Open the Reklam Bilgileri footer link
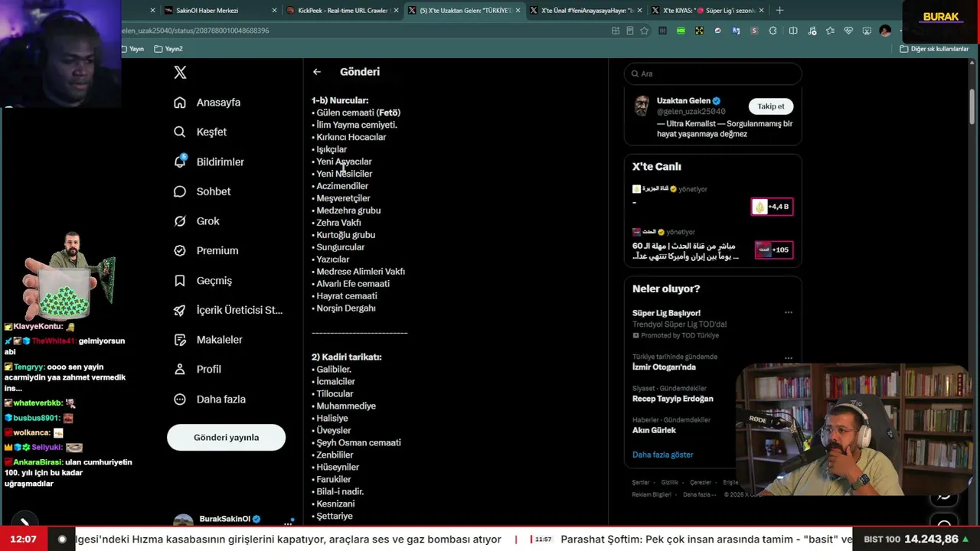980x551 pixels. [652, 494]
